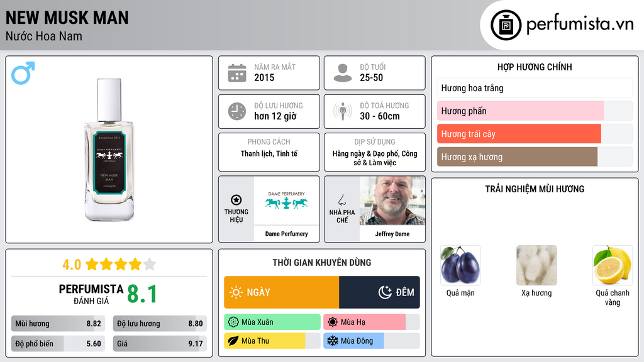Click the calendar icon beside Năm ra mắt
Viewport: 644px width, 362px height.
click(x=237, y=73)
